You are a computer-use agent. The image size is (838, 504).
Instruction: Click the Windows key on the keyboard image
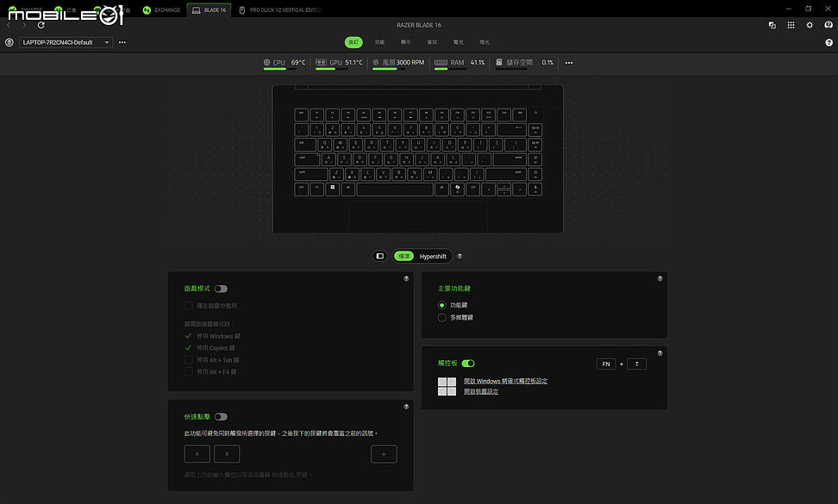333,189
